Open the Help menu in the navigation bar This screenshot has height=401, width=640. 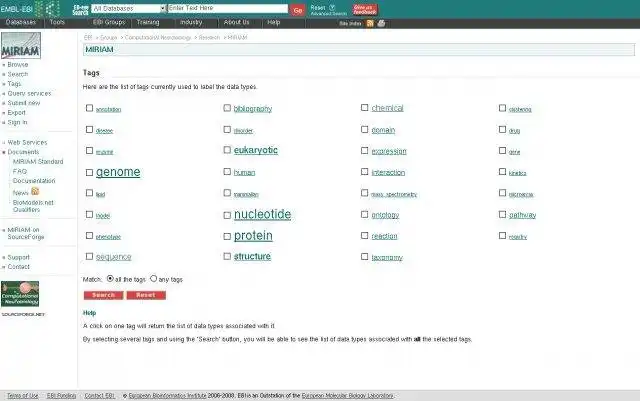[x=273, y=22]
